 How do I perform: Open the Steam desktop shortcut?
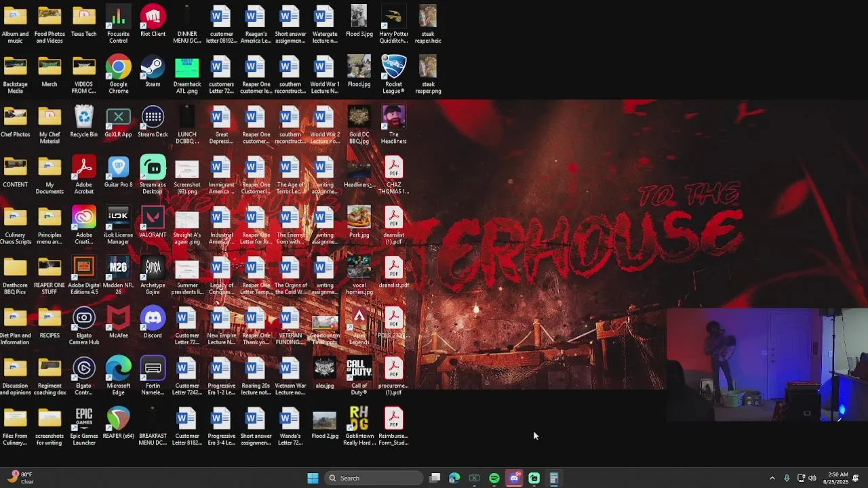(x=153, y=71)
